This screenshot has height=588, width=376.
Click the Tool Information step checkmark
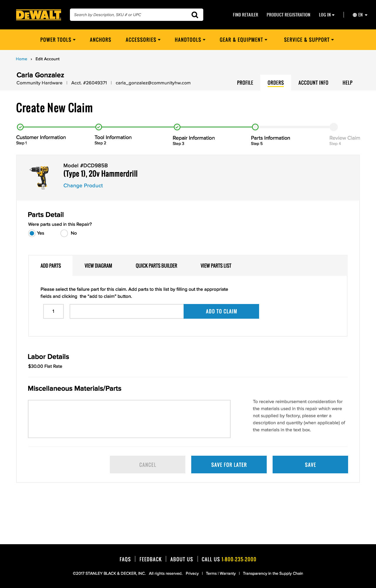(99, 127)
